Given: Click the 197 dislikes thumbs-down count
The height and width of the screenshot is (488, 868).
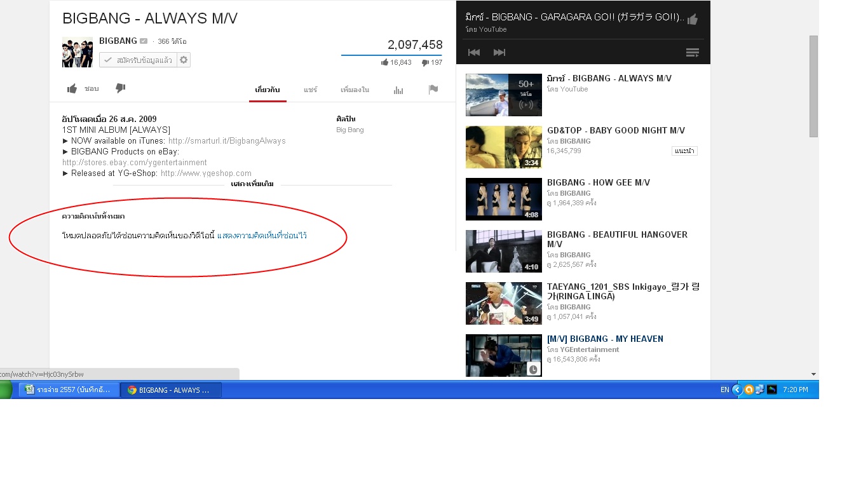Looking at the screenshot, I should coord(432,62).
